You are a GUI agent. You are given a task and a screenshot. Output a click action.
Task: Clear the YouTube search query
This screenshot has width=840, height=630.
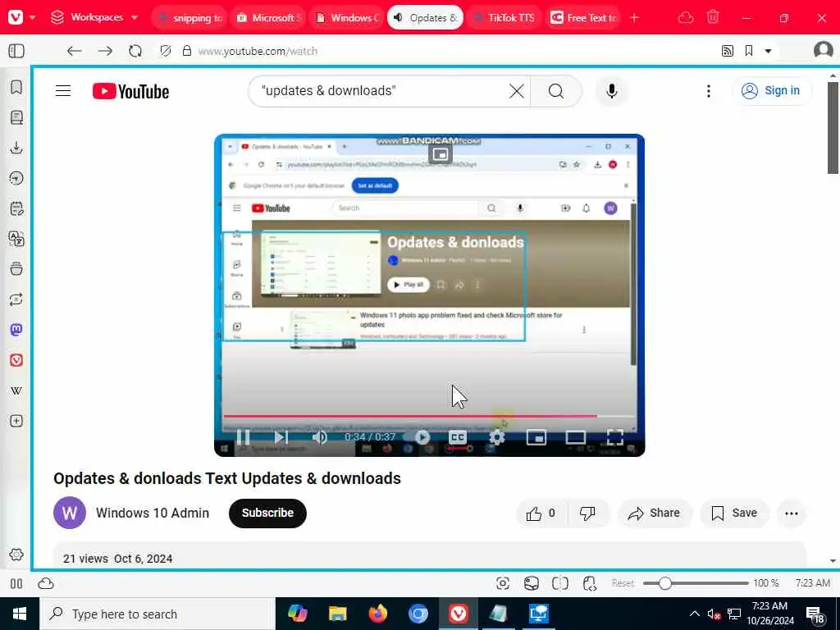tap(517, 91)
